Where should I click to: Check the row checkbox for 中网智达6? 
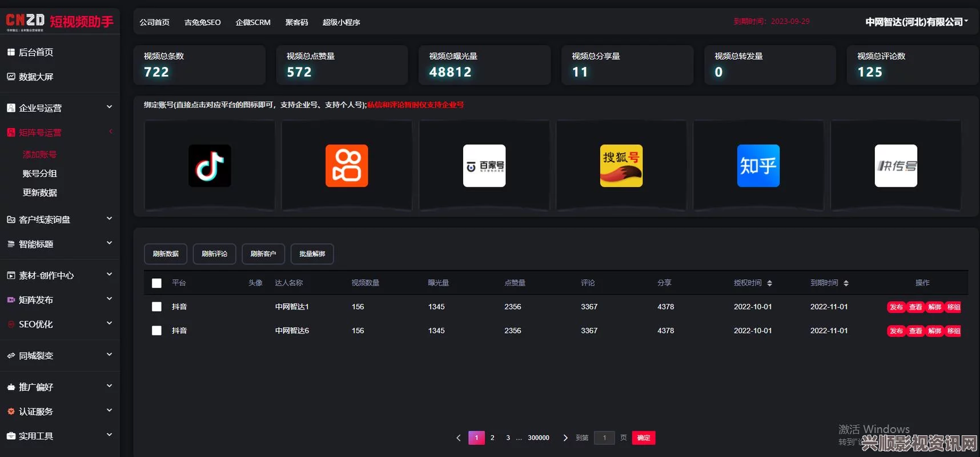tap(156, 331)
